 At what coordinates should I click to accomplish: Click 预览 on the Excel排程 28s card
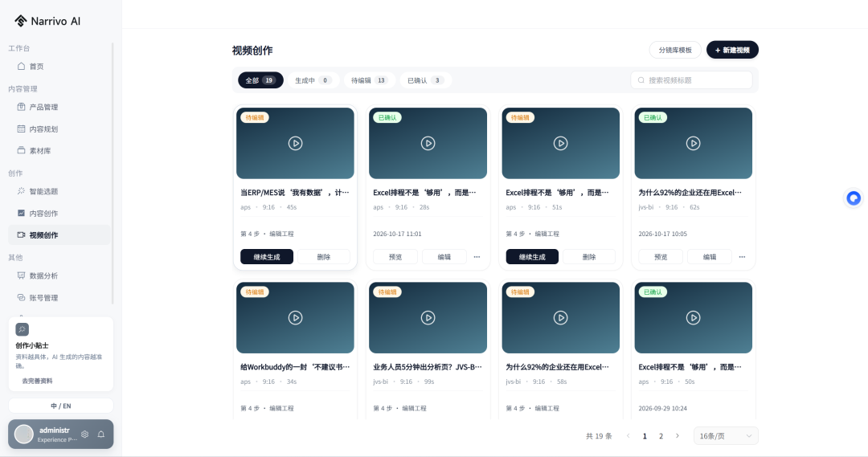pos(395,257)
